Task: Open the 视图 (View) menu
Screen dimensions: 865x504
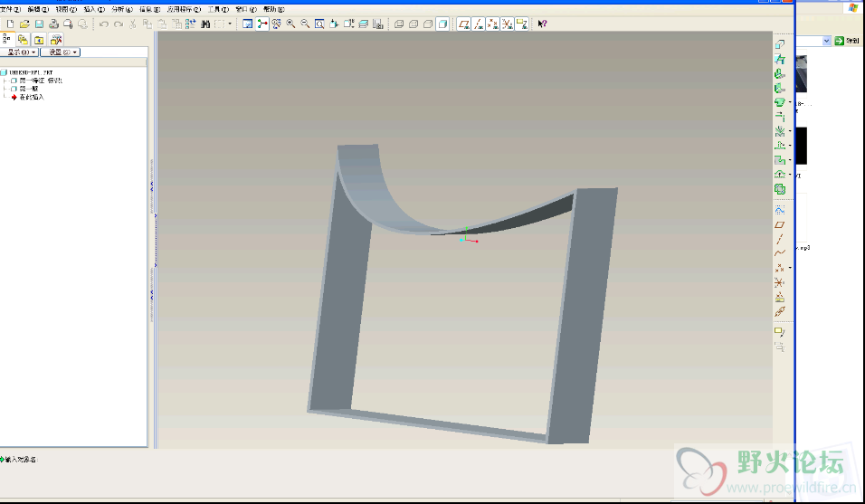Action: (x=66, y=9)
